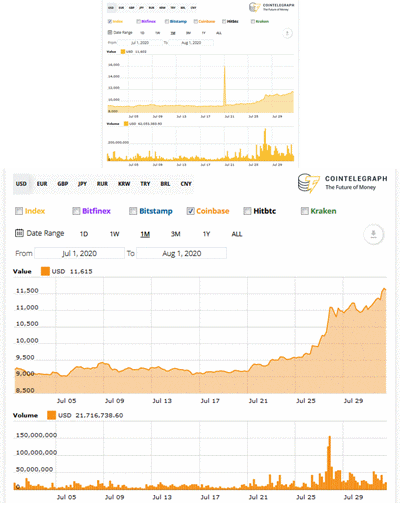Image resolution: width=400 pixels, height=505 pixels.
Task: Click 'The Future of Money' tagline in large chart
Action: [350, 187]
